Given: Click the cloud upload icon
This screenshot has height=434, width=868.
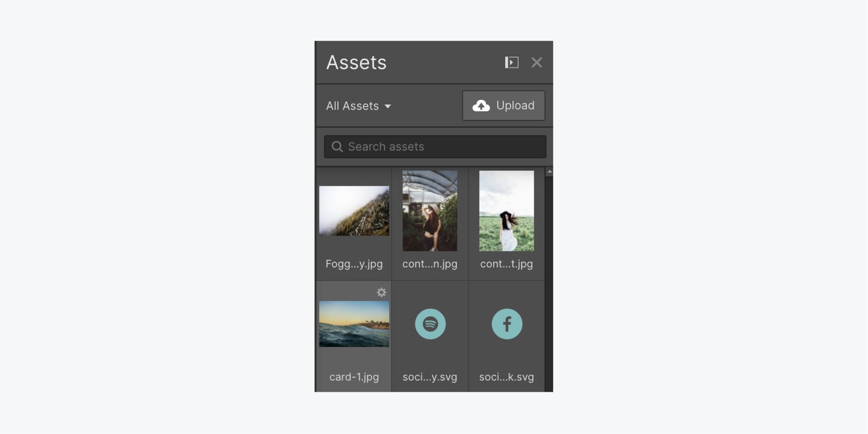Looking at the screenshot, I should [481, 106].
